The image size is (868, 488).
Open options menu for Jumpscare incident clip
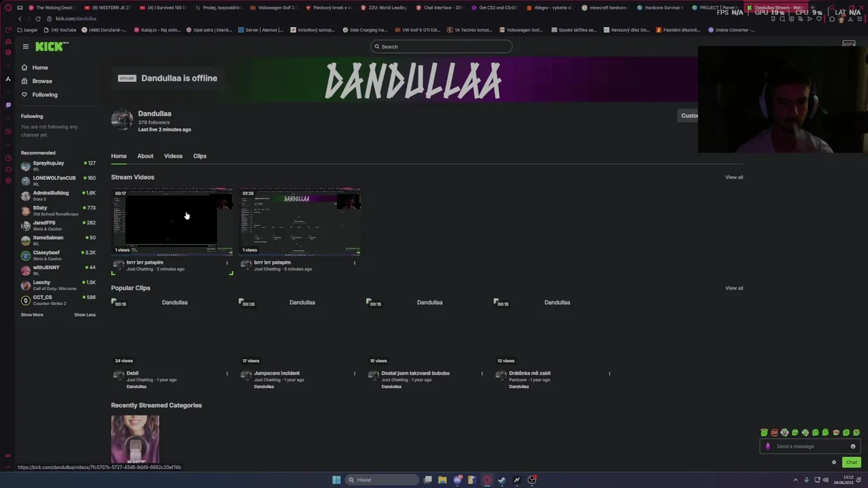point(355,373)
